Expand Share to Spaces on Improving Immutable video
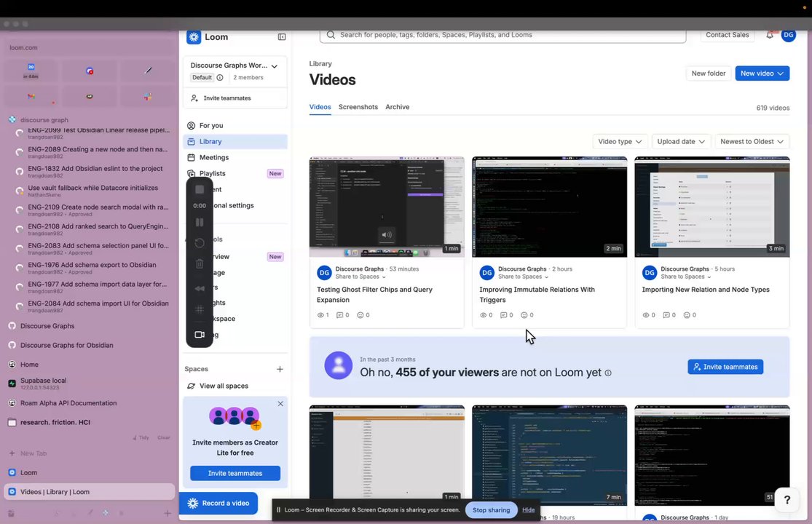This screenshot has height=524, width=812. point(522,277)
